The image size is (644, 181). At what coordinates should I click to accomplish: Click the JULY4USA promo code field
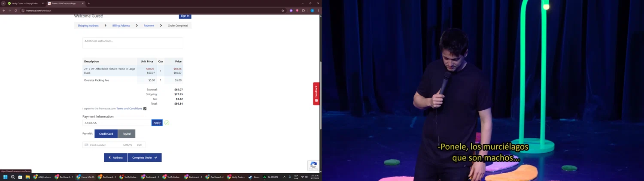tap(117, 123)
